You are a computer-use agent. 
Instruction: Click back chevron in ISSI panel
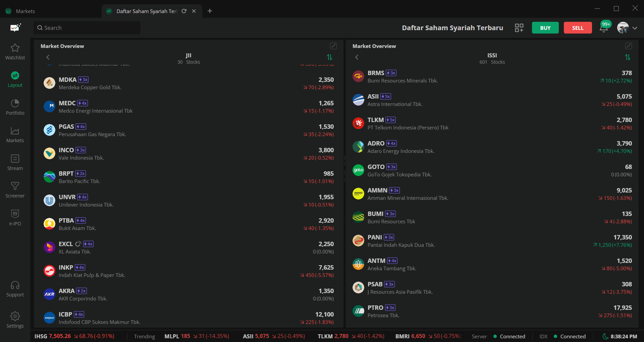click(357, 57)
